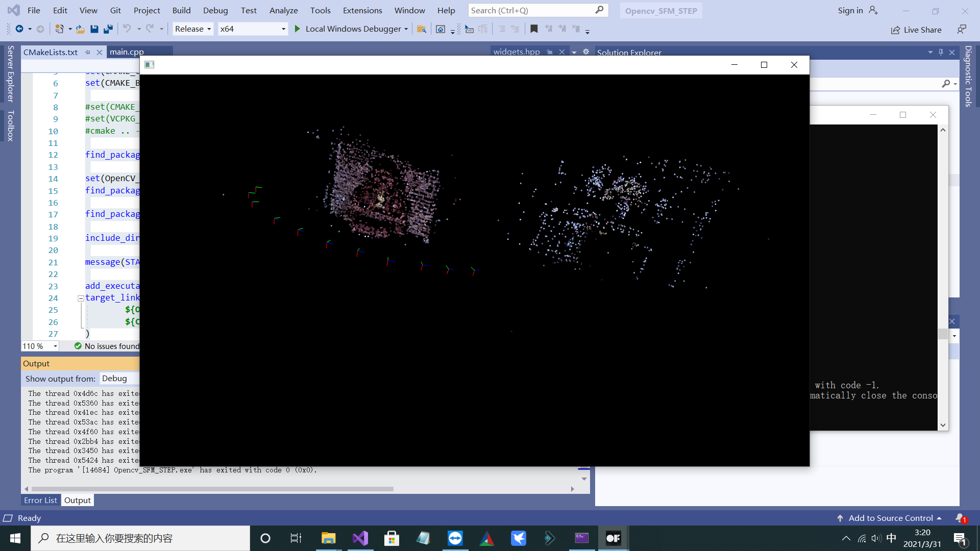Keep the widgets.hpp preview tab open
Image resolution: width=980 pixels, height=551 pixels.
(549, 52)
